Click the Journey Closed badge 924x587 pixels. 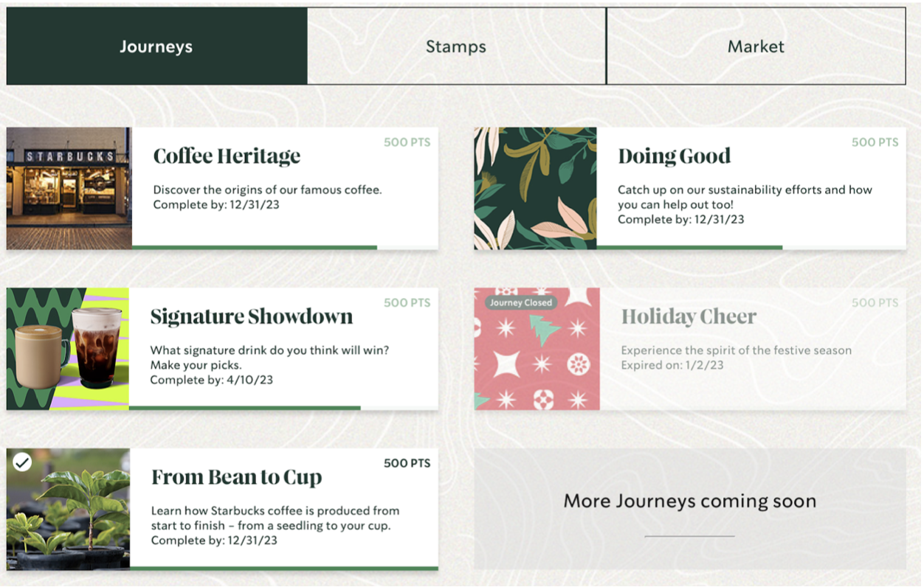(x=521, y=302)
